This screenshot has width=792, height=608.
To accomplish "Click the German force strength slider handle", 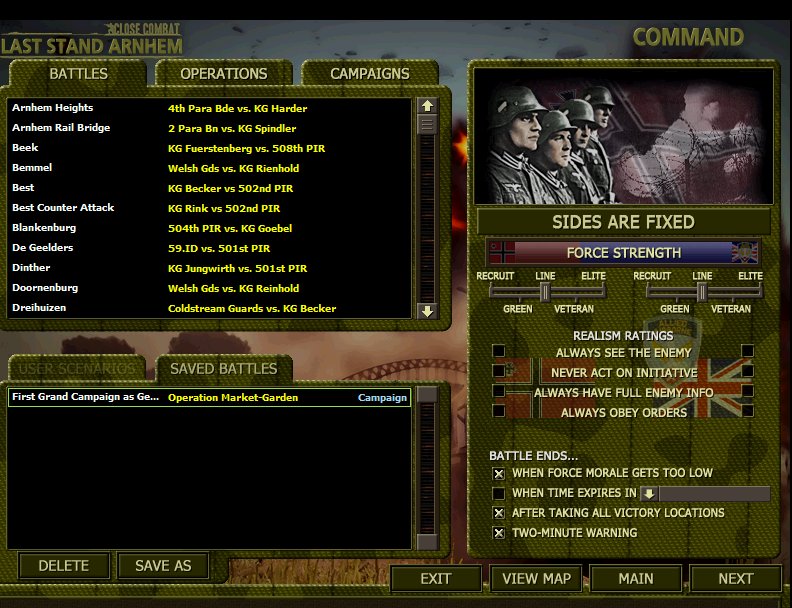I will (544, 292).
